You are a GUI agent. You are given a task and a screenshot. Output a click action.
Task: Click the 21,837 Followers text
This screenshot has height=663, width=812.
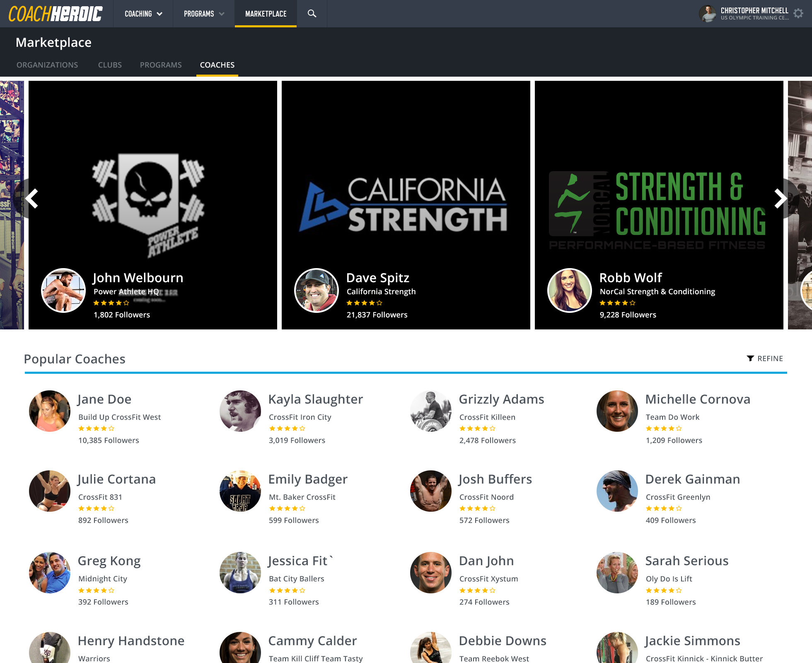click(377, 315)
